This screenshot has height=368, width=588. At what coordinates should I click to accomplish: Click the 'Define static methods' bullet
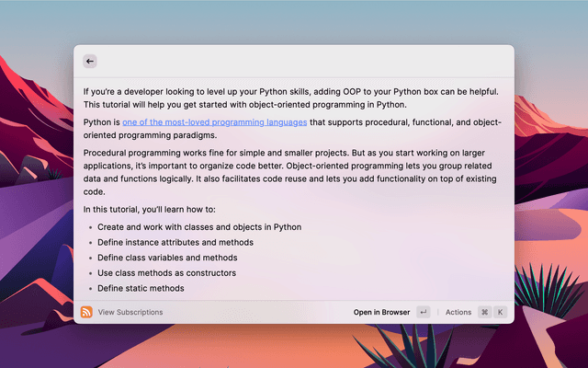click(141, 288)
